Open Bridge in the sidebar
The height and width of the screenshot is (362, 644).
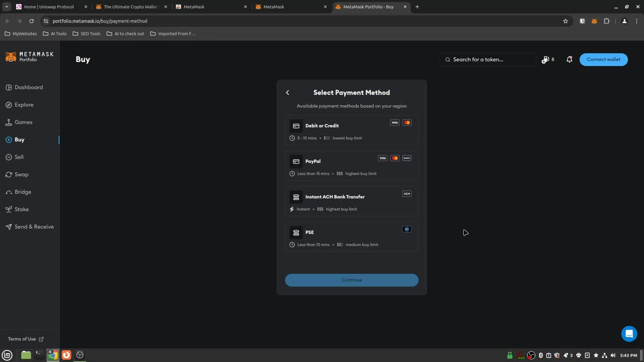19,192
